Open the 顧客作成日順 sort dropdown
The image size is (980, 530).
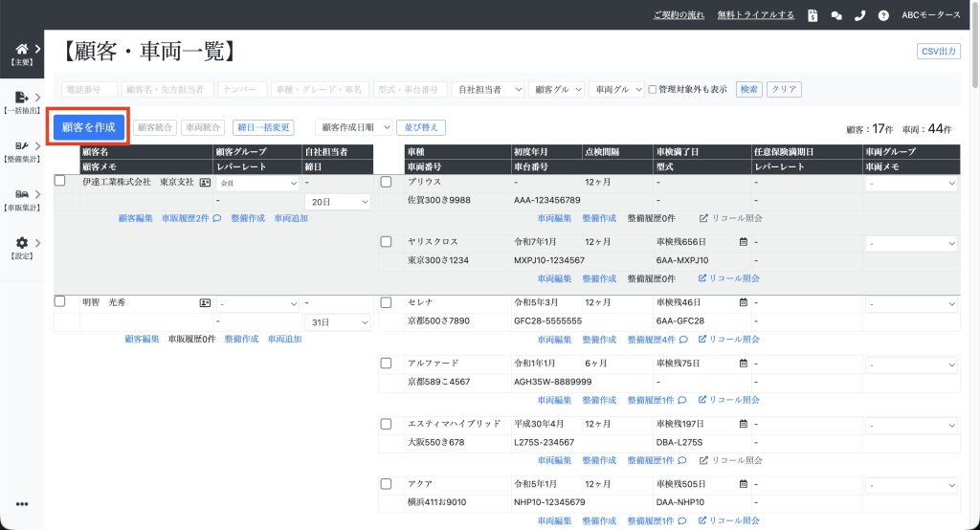tap(354, 126)
